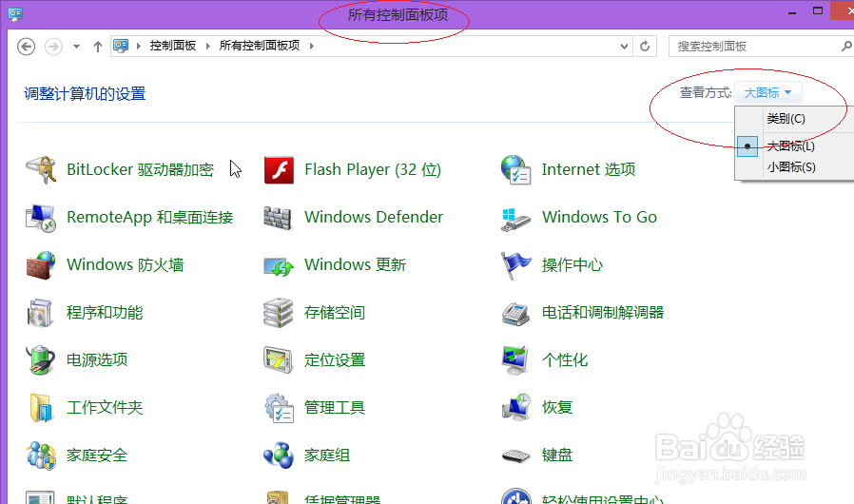854x504 pixels.
Task: Open 电源选项 text link
Action: click(96, 360)
